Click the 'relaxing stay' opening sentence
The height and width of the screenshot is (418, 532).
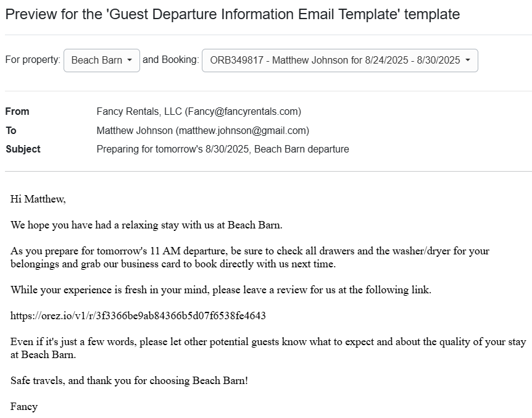click(x=146, y=225)
